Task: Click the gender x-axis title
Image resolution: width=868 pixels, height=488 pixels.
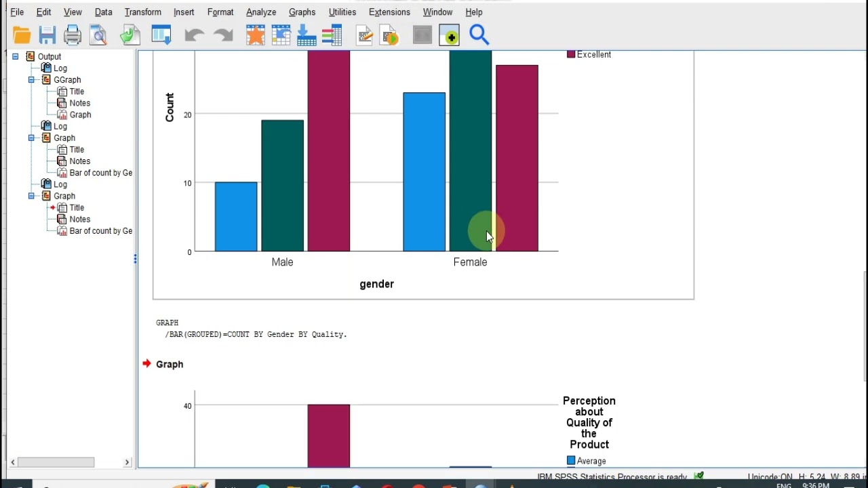Action: [x=376, y=284]
